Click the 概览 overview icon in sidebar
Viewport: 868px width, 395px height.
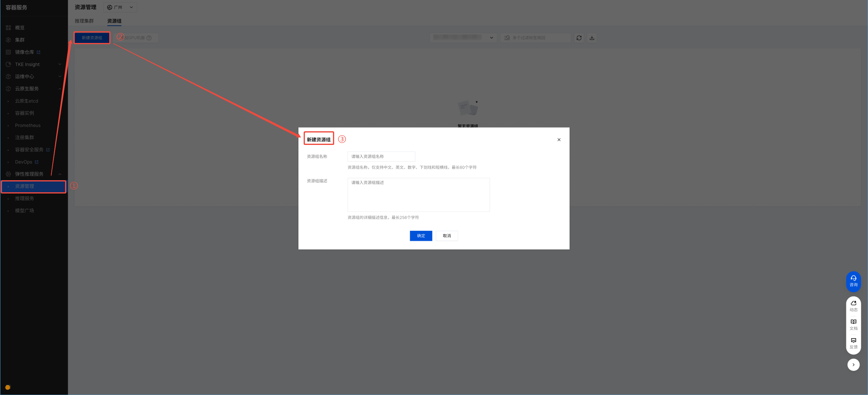click(x=8, y=28)
